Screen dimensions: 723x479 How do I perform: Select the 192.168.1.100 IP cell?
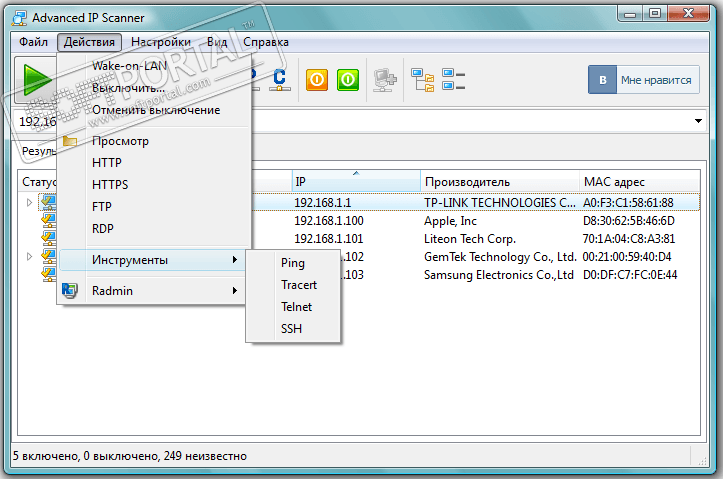[329, 221]
